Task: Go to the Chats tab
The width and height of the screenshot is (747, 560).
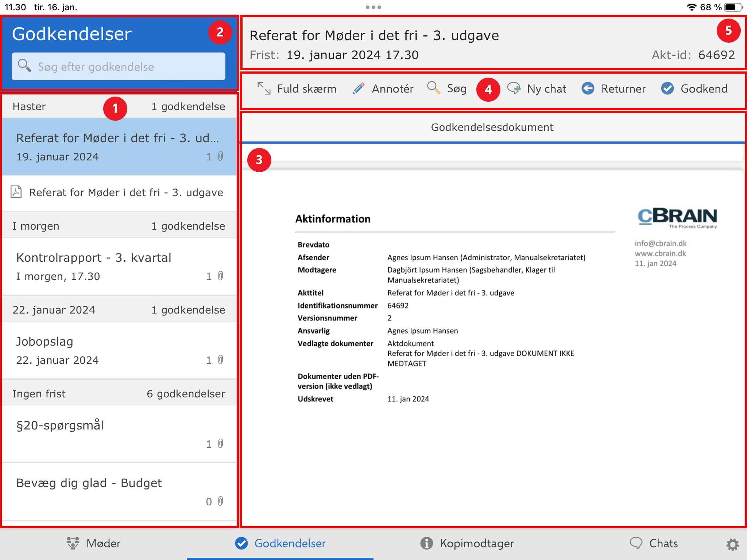Action: pyautogui.click(x=654, y=543)
